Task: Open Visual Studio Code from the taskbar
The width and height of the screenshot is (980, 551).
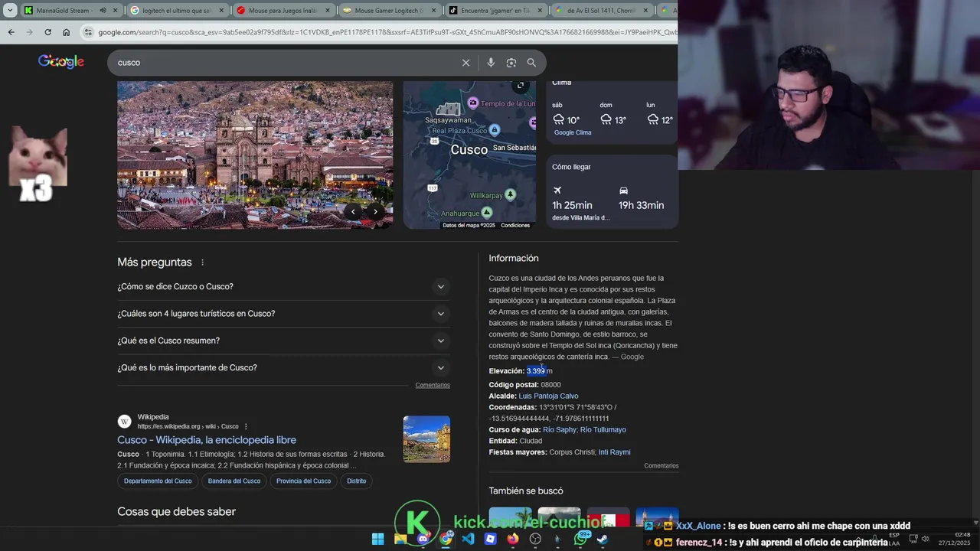Action: (x=468, y=539)
